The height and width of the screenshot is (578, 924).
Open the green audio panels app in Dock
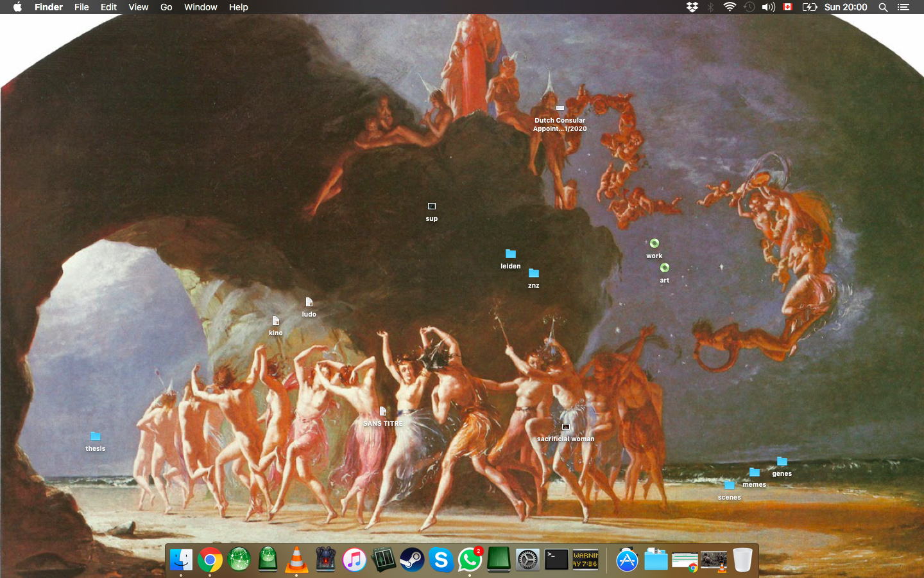383,560
